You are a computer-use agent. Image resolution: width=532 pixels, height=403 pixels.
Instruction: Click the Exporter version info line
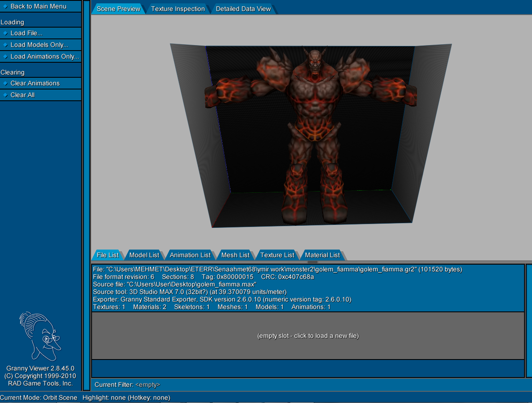tap(222, 299)
